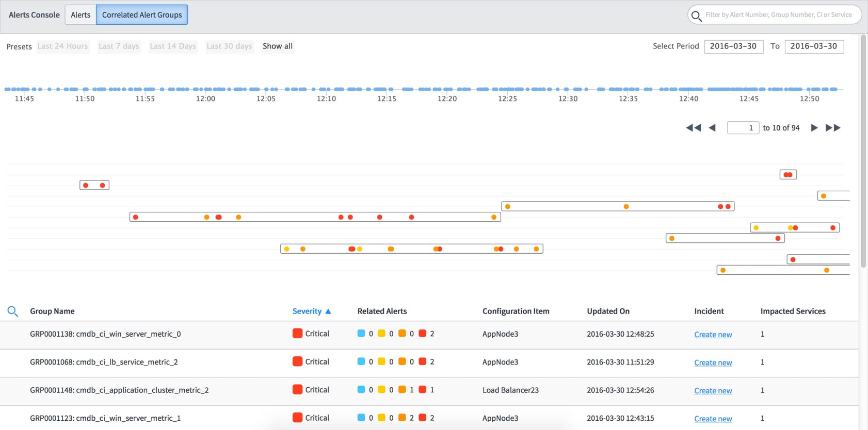
Task: Apply the Last 24 Hours preset
Action: tap(62, 46)
